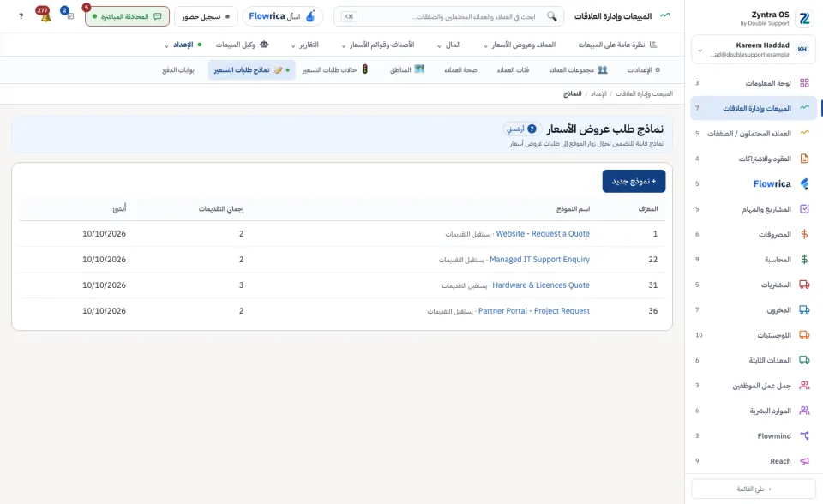Open Partner Portal - Project Request form
The image size is (823, 504).
pos(534,311)
